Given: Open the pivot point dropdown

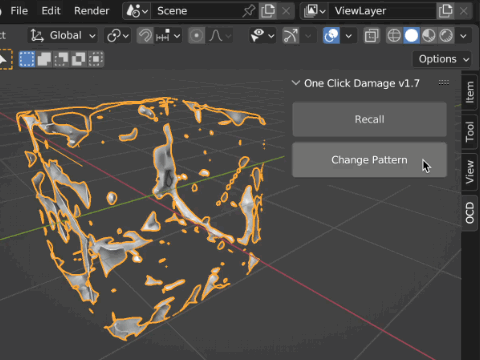Looking at the screenshot, I should click(x=118, y=35).
